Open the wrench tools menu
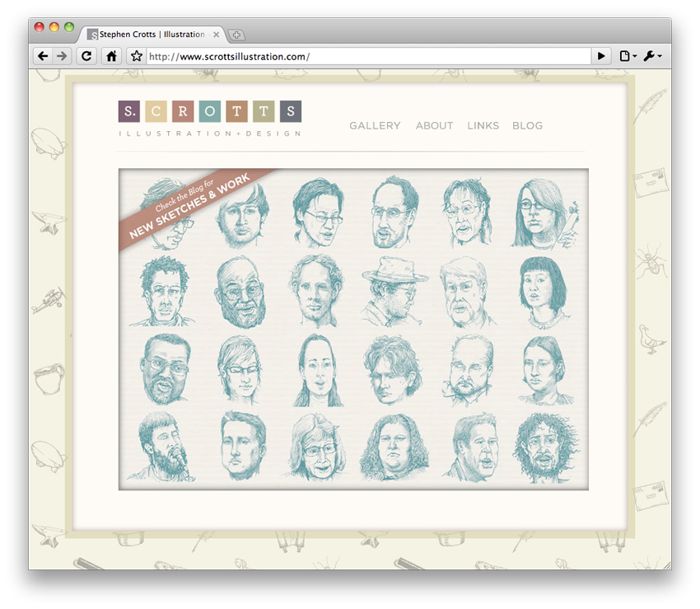This screenshot has width=700, height=609. tap(652, 56)
